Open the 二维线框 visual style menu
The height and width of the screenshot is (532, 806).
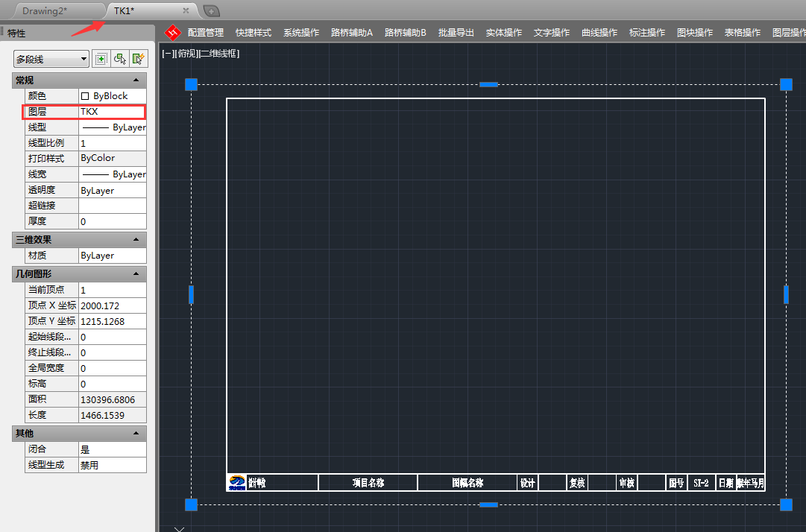219,54
